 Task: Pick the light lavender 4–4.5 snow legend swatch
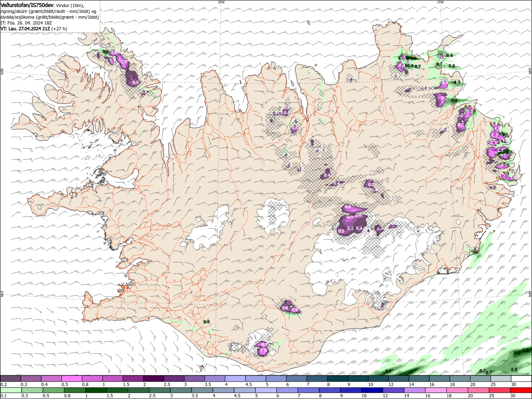[x=235, y=379]
